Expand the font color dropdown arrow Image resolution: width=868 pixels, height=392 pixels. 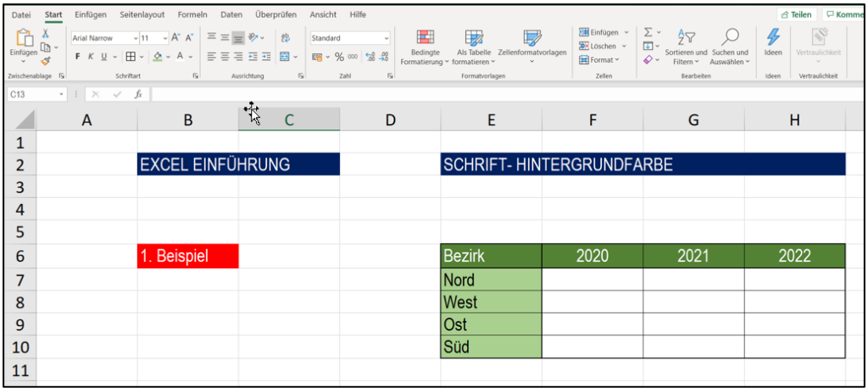click(191, 57)
